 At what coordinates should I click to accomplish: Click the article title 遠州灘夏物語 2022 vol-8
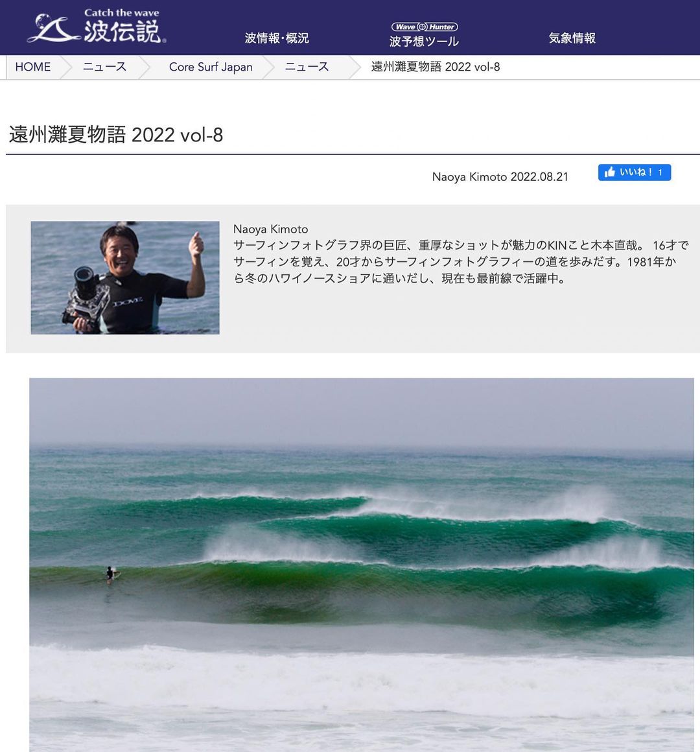tap(116, 135)
